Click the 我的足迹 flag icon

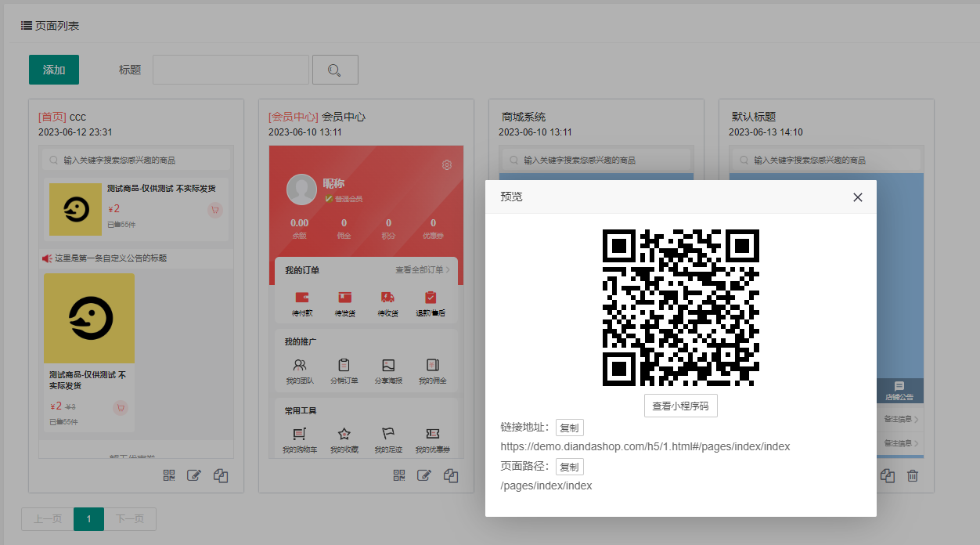[x=388, y=433]
